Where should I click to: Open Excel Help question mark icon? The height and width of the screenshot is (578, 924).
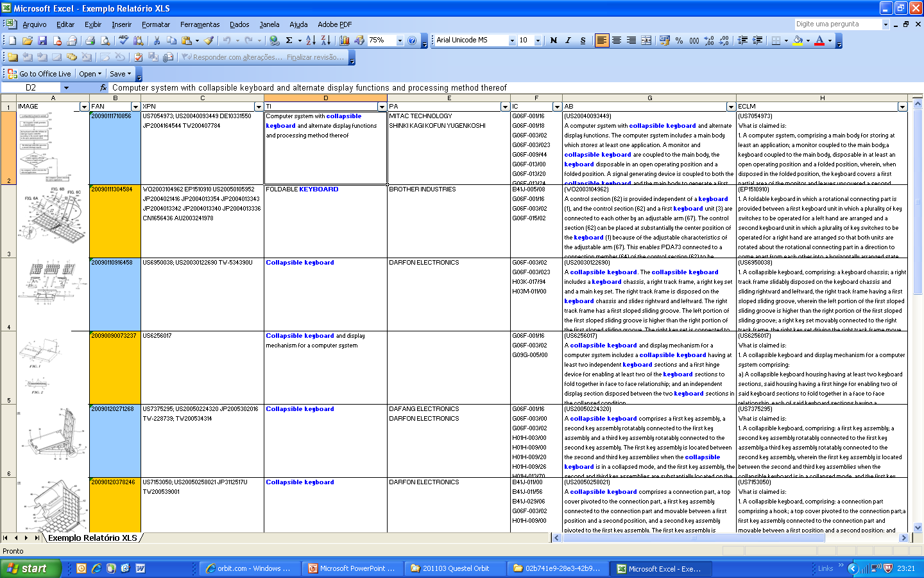click(412, 40)
